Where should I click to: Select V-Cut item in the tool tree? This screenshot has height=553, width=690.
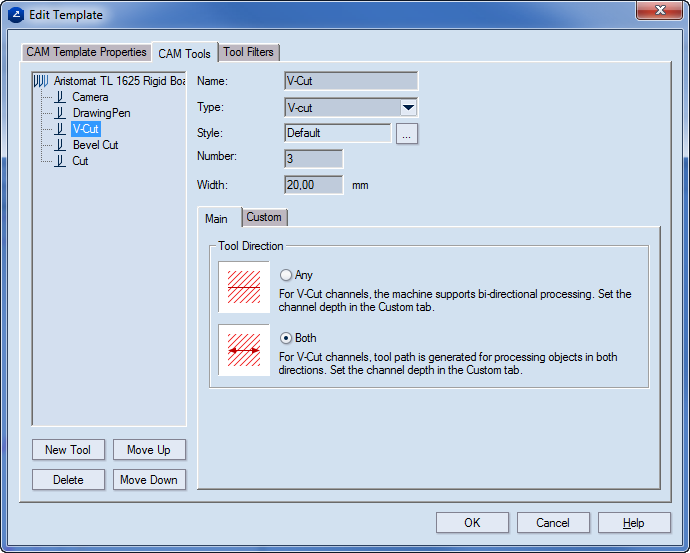[x=86, y=129]
